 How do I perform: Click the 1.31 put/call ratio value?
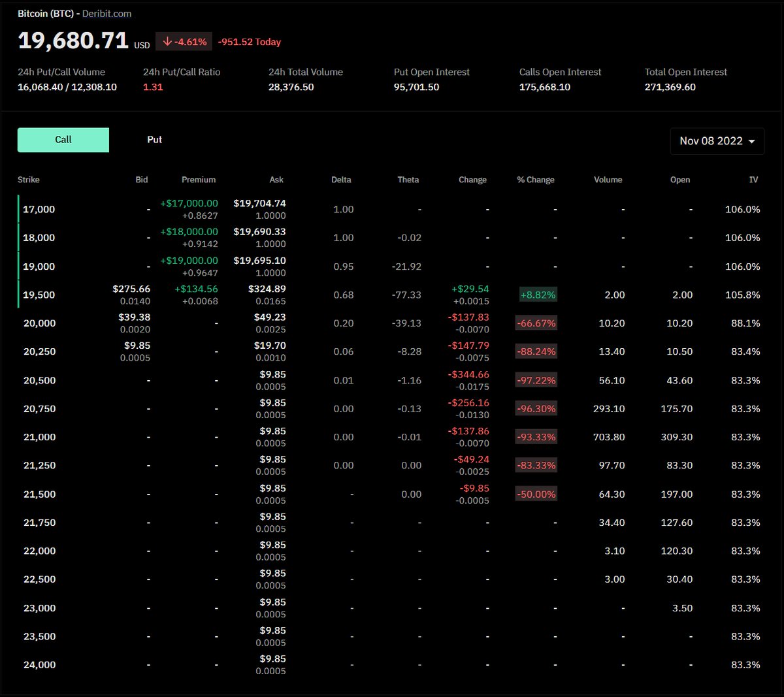click(153, 87)
